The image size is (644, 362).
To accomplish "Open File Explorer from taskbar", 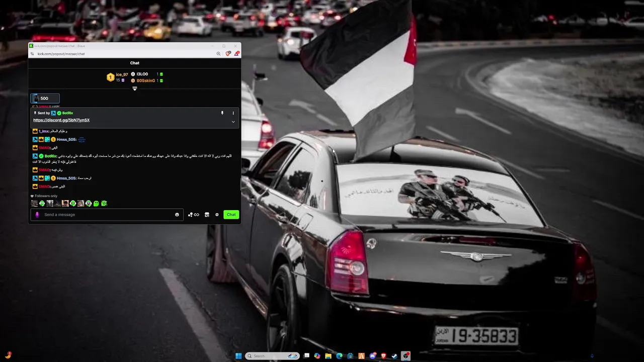I will point(328,356).
